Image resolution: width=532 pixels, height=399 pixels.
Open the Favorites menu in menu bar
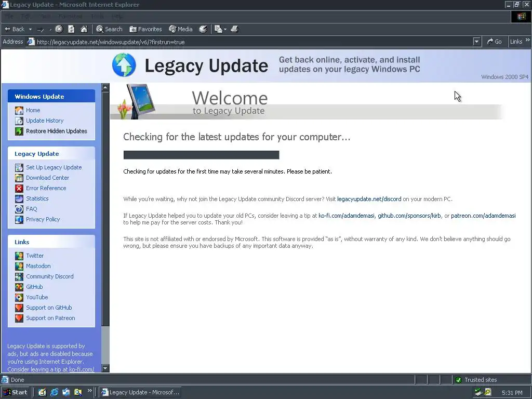click(x=70, y=16)
